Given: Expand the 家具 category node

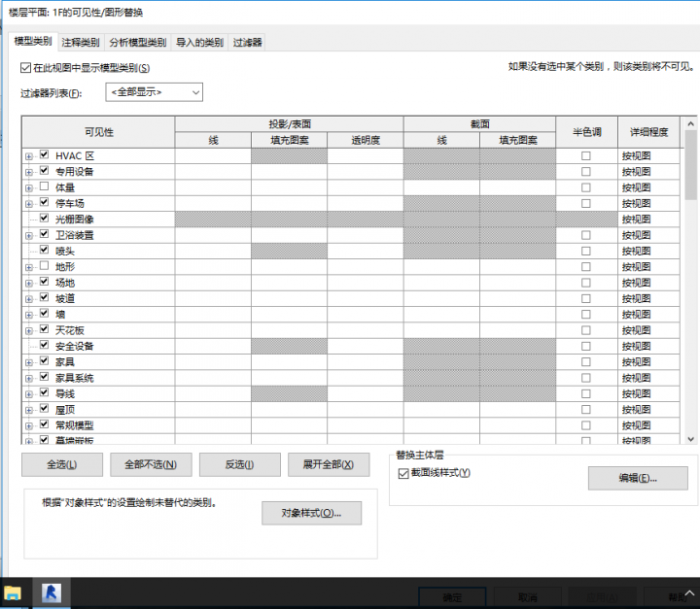Looking at the screenshot, I should pyautogui.click(x=29, y=362).
